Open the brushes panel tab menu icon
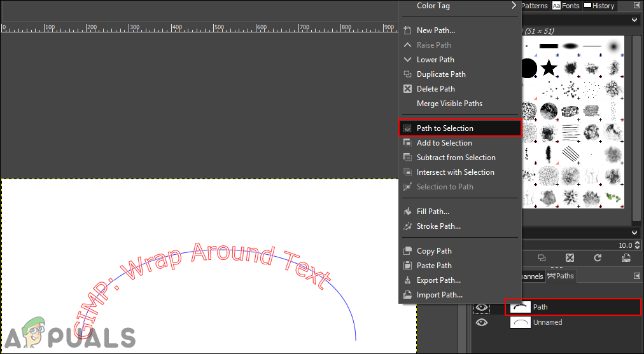The image size is (644, 354). coord(637,6)
